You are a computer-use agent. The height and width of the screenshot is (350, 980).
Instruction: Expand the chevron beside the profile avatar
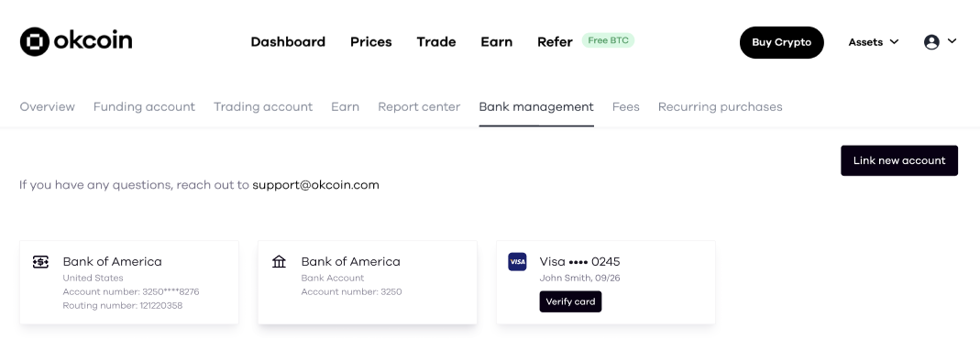tap(952, 41)
